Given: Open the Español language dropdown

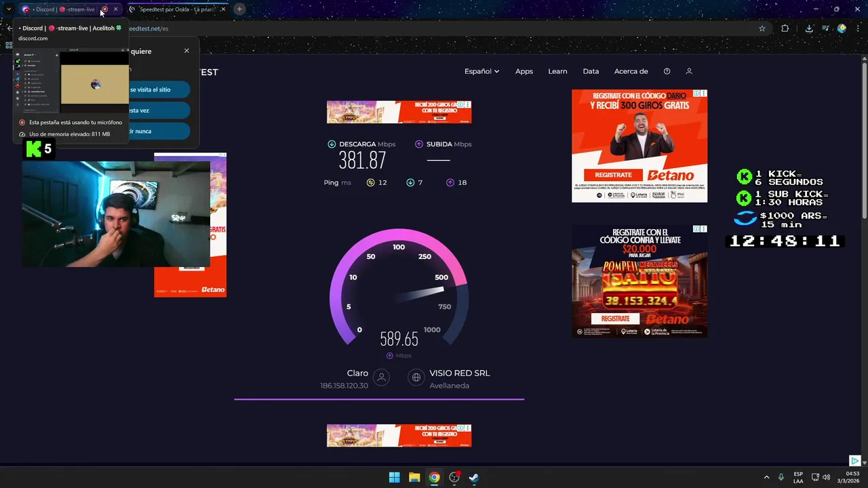Looking at the screenshot, I should click(481, 71).
